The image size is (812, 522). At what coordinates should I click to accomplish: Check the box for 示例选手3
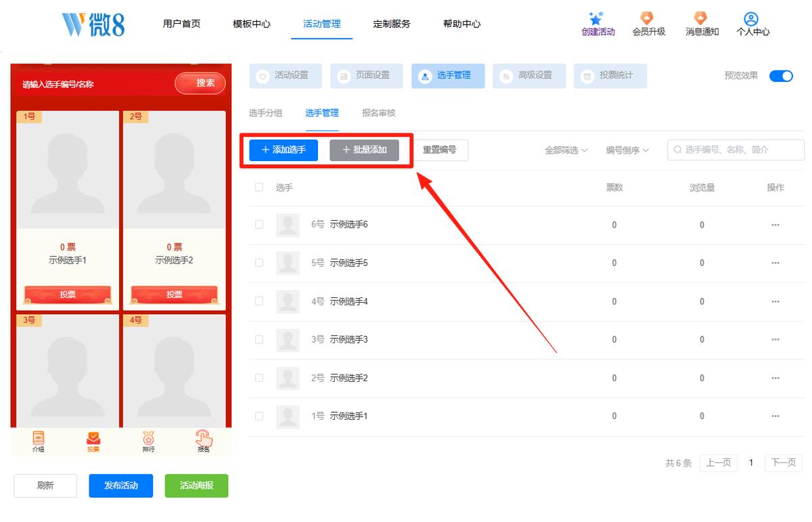pyautogui.click(x=259, y=339)
